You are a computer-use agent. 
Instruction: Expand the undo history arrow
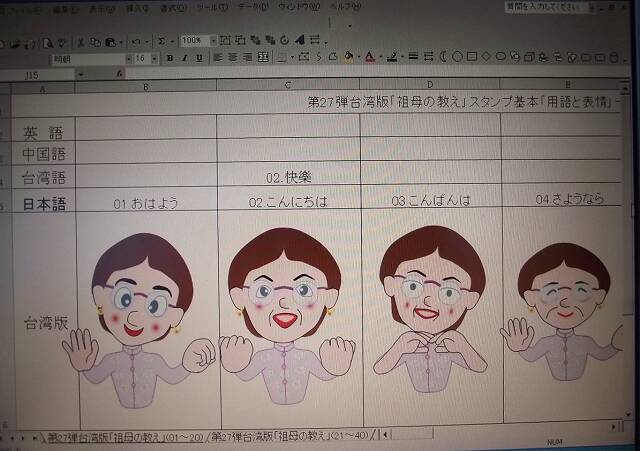147,41
